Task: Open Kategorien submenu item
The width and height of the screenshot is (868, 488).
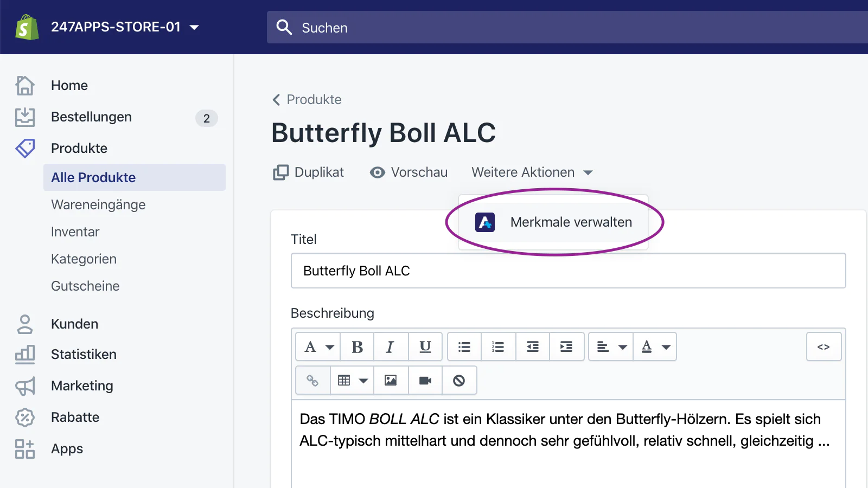Action: [x=84, y=259]
